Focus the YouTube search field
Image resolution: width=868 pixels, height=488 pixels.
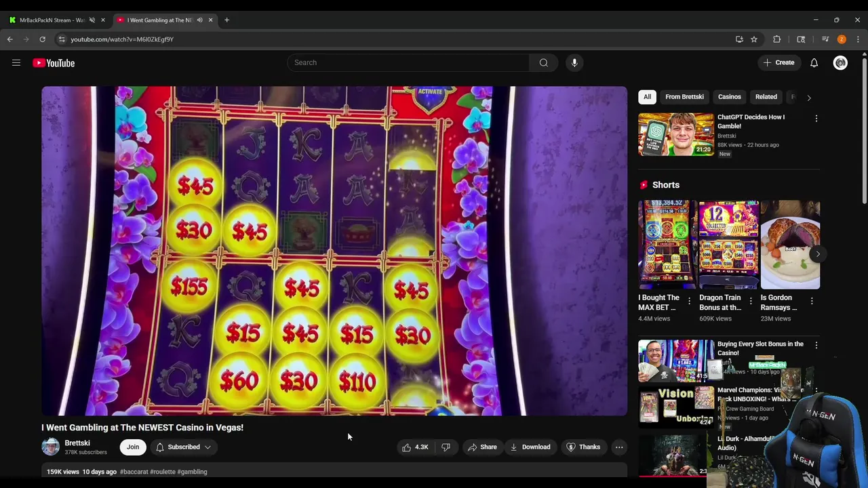point(408,63)
